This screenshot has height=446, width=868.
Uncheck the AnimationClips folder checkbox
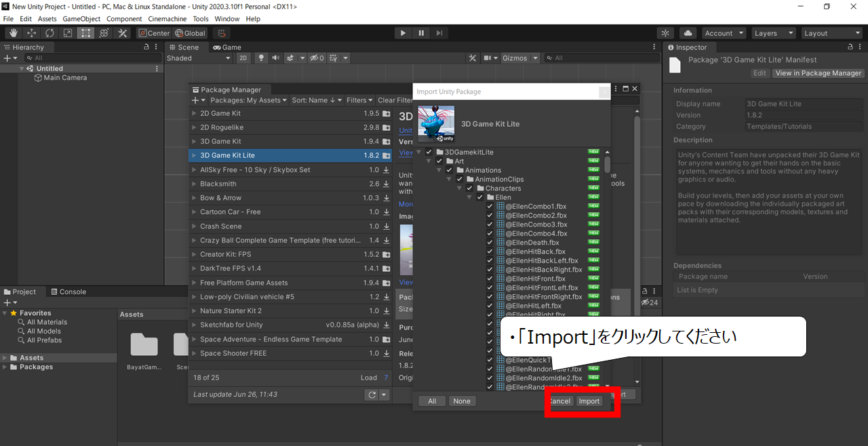point(460,179)
